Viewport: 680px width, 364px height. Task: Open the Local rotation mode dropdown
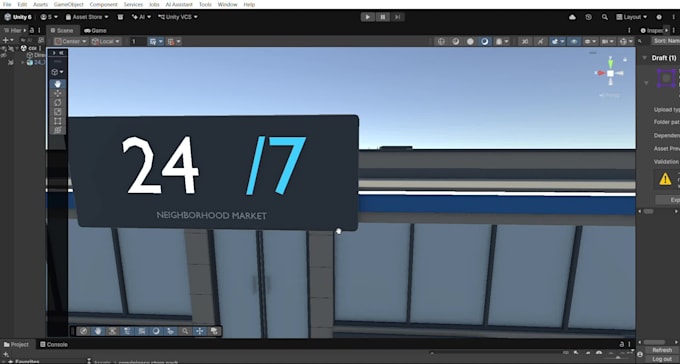click(106, 41)
